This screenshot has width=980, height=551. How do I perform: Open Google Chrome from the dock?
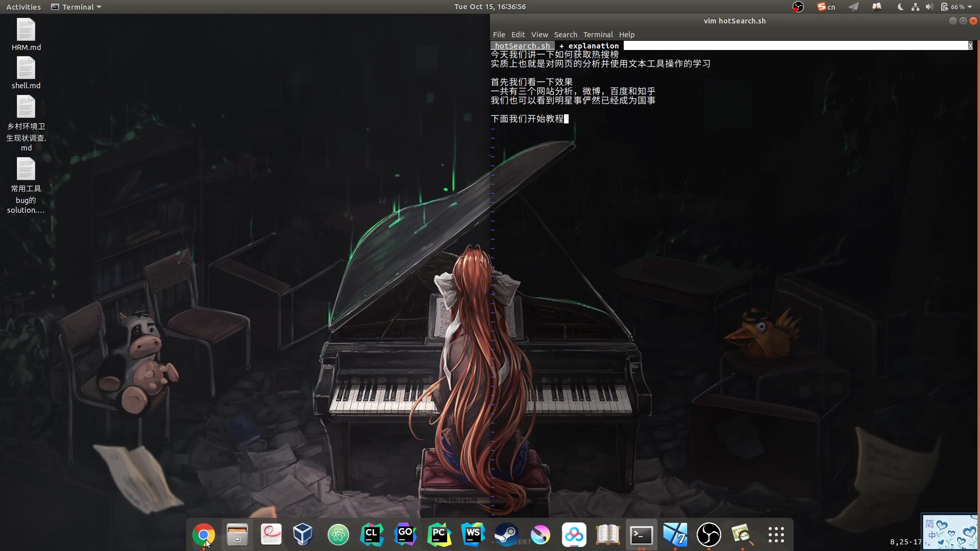point(204,535)
